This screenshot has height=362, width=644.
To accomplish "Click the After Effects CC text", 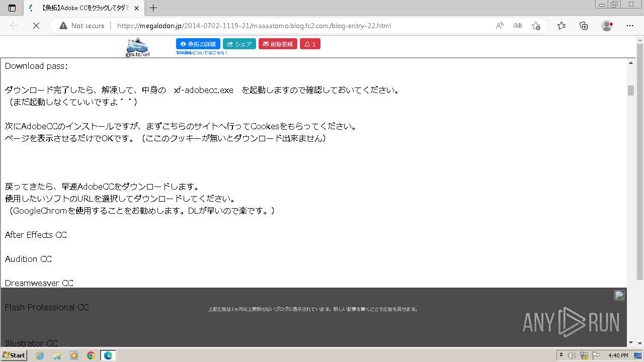I will pos(36,235).
